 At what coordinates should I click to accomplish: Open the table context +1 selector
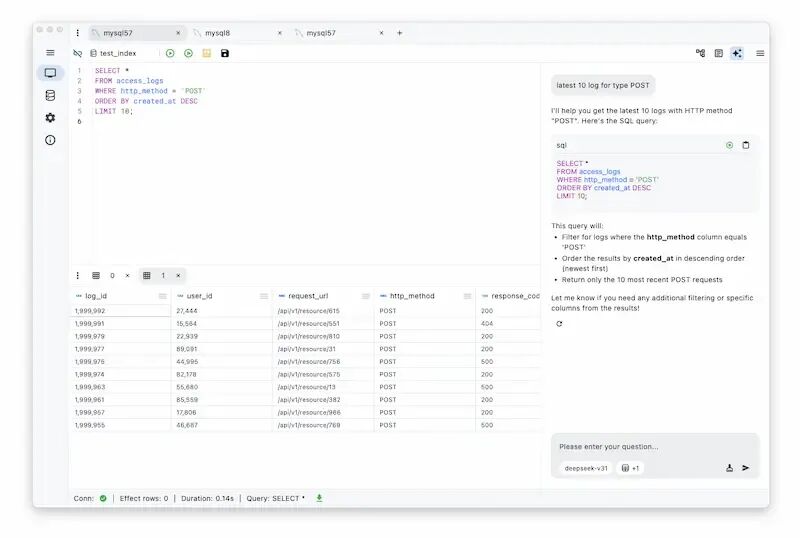point(631,468)
